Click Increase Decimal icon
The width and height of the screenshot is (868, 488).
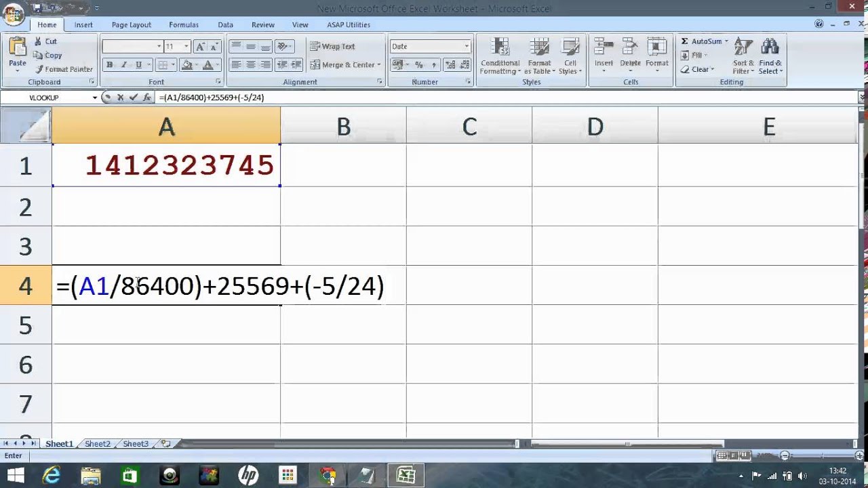(x=450, y=65)
